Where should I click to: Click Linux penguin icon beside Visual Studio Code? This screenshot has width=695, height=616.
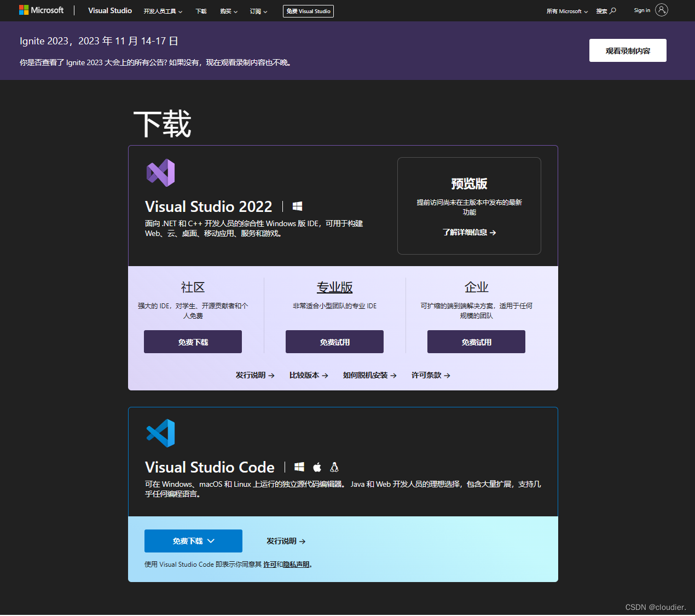(334, 467)
